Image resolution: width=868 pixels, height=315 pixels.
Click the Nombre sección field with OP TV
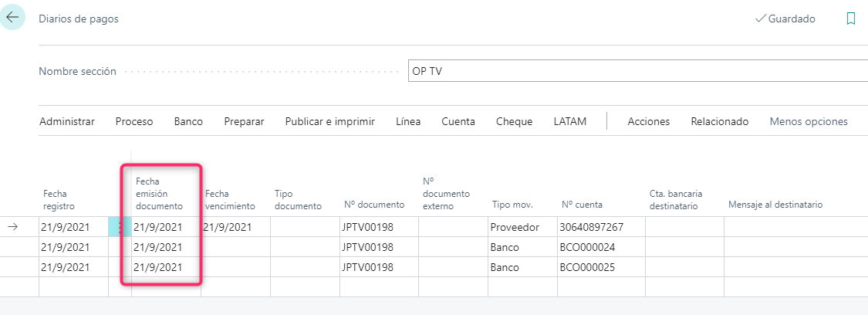coord(638,71)
